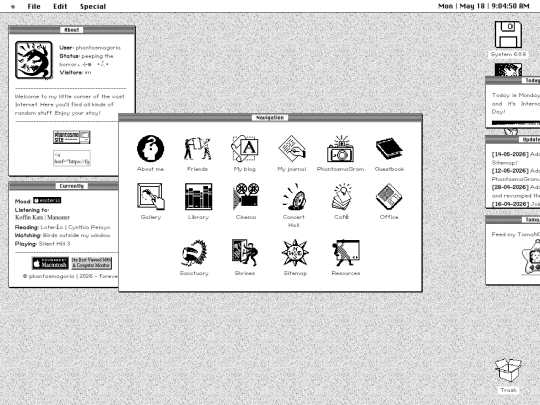Screen dimensions: 540x405
Task: Open the My journal icon
Action: pos(292,148)
